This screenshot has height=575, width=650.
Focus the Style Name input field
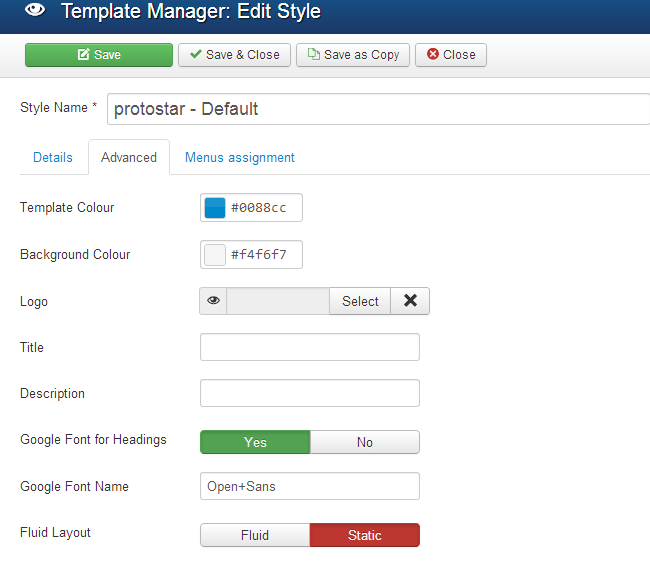pyautogui.click(x=378, y=109)
